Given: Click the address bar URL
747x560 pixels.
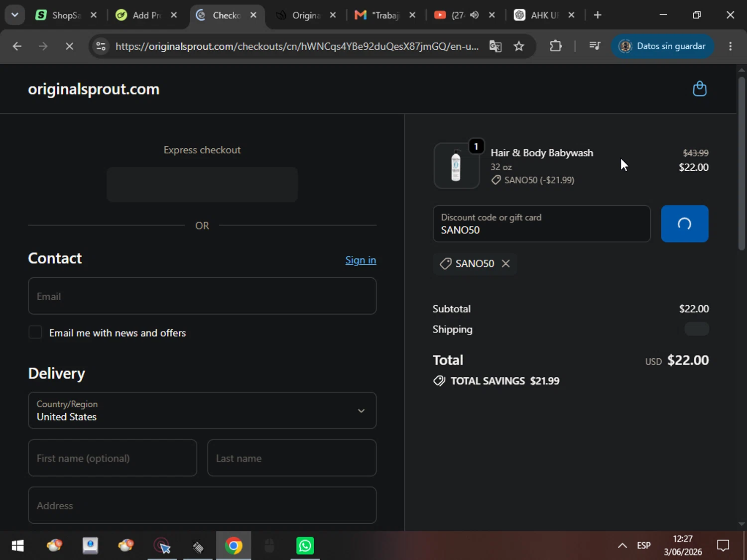Looking at the screenshot, I should pos(297,46).
